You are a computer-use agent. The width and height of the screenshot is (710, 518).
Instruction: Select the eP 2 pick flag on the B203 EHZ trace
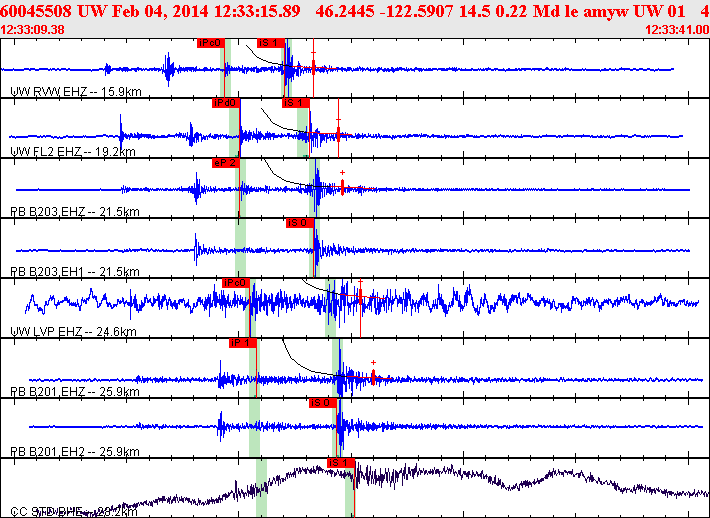[x=225, y=163]
